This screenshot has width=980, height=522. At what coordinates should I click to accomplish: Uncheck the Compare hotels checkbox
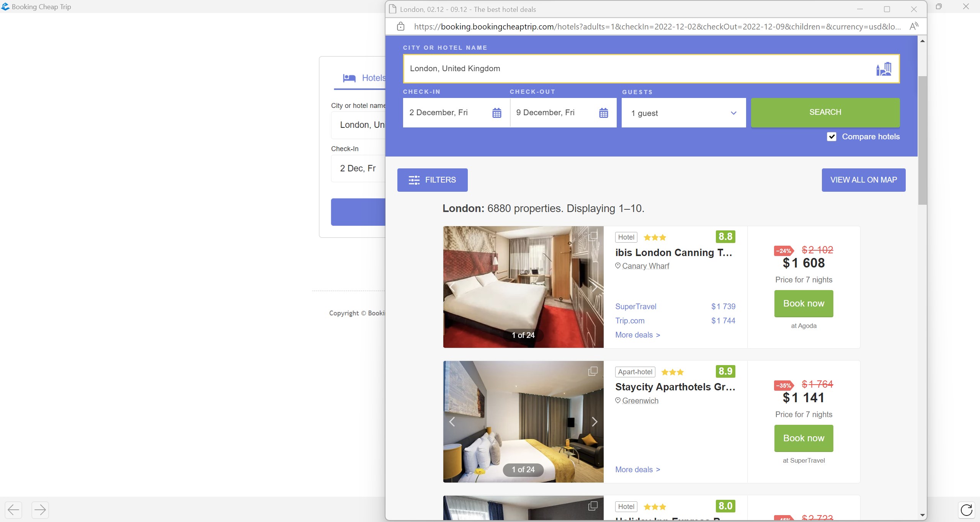click(831, 137)
